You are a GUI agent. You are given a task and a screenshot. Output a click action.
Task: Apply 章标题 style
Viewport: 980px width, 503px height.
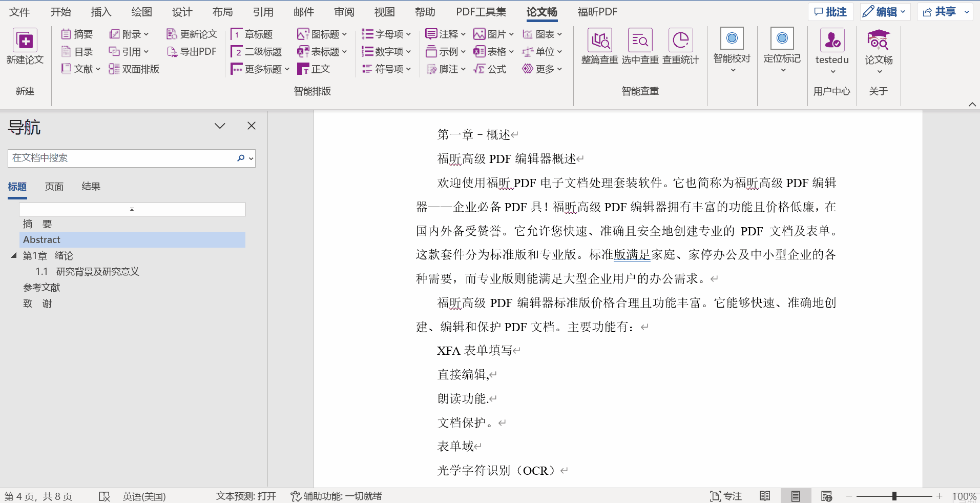coord(252,34)
